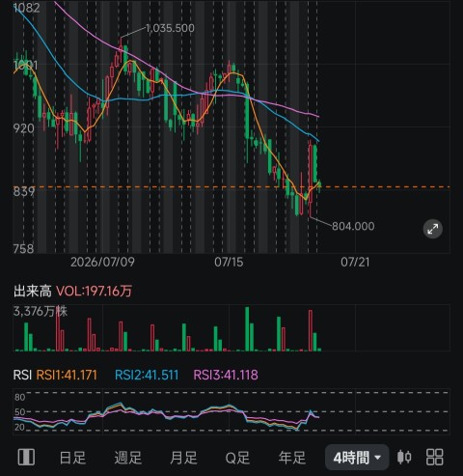This screenshot has width=463, height=476.
Task: Tap the VOL:197.16万 readout
Action: 95,291
